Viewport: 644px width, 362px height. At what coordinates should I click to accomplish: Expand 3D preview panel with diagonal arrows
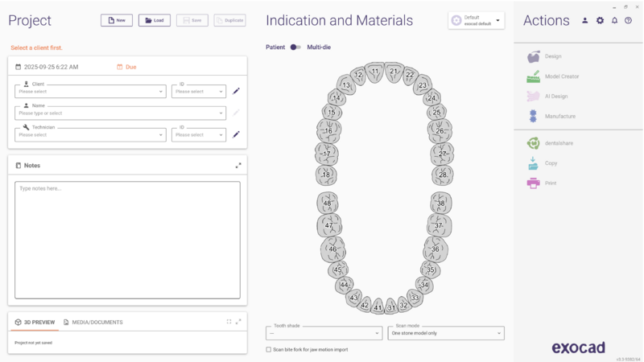238,322
